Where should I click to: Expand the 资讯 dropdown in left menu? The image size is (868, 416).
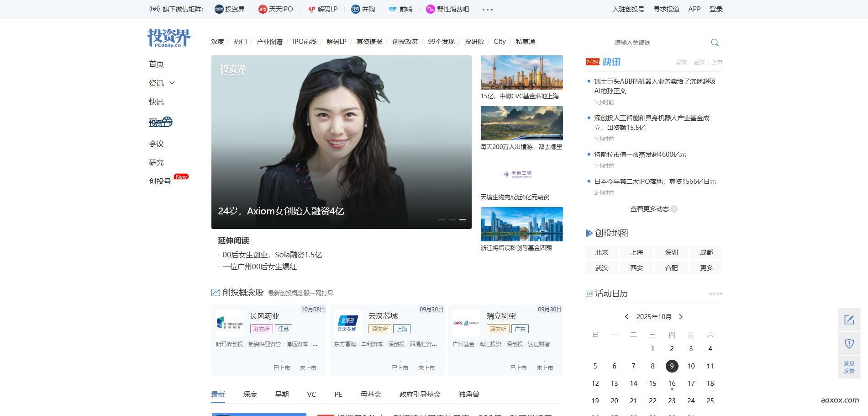(172, 83)
